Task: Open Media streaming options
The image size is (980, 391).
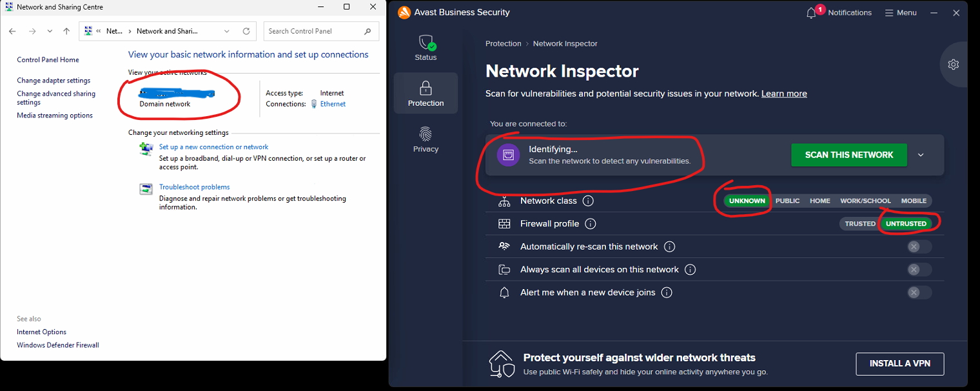Action: click(x=55, y=115)
